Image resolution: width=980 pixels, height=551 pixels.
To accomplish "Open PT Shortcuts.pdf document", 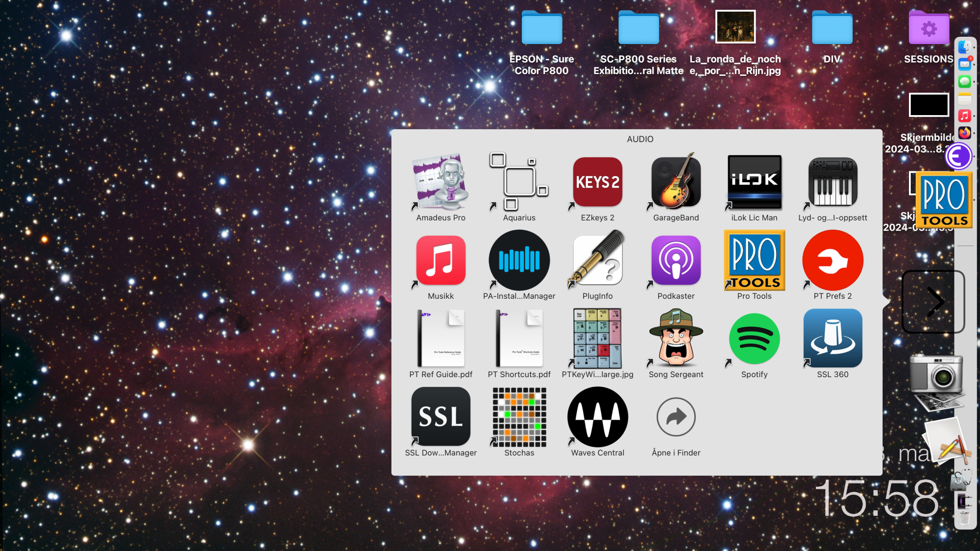I will click(x=519, y=338).
